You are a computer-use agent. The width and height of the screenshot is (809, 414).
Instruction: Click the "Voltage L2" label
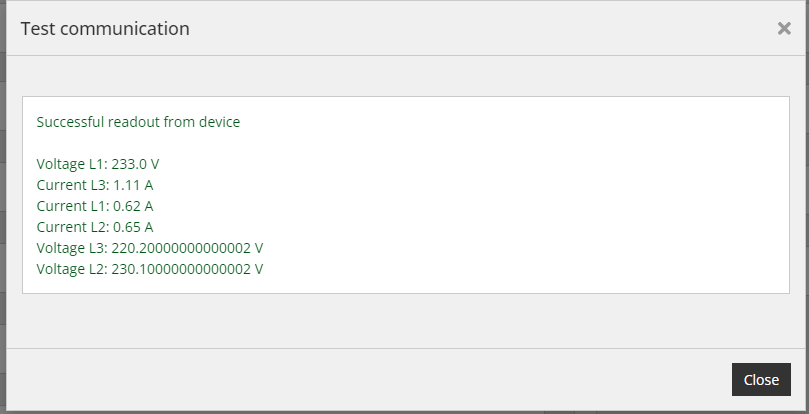[x=72, y=269]
